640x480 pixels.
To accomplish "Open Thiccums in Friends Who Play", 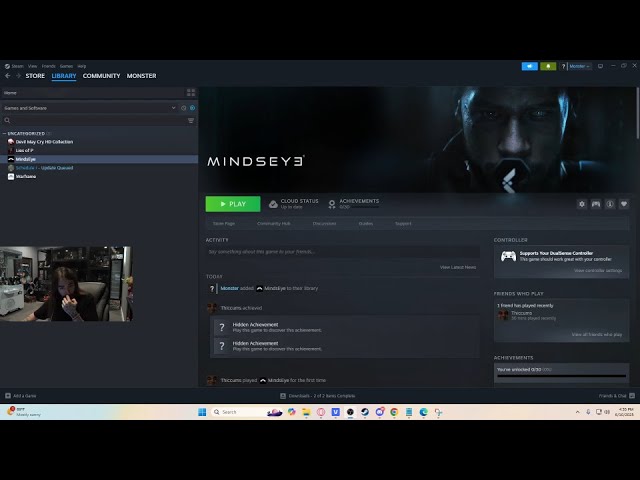I will [x=521, y=313].
